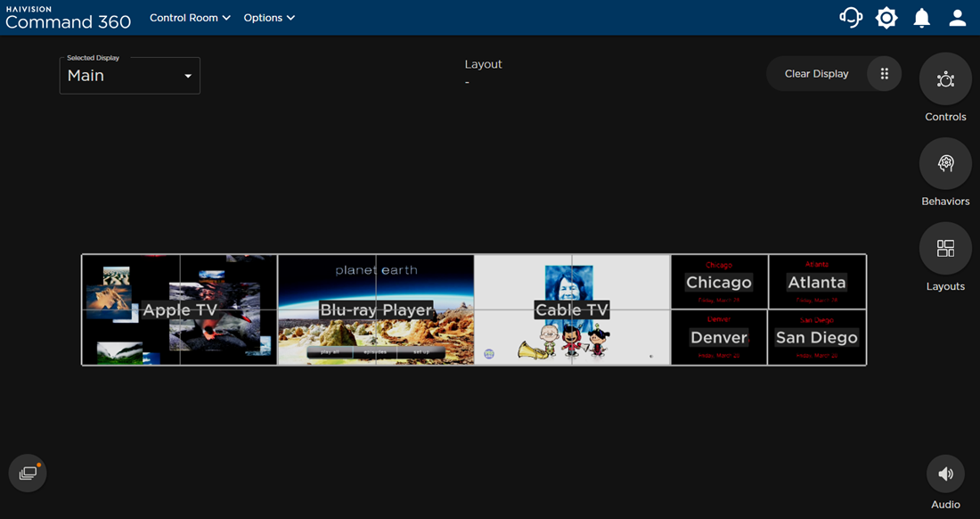Select the San Diego clock tile
Screen dimensions: 980x519
(817, 337)
